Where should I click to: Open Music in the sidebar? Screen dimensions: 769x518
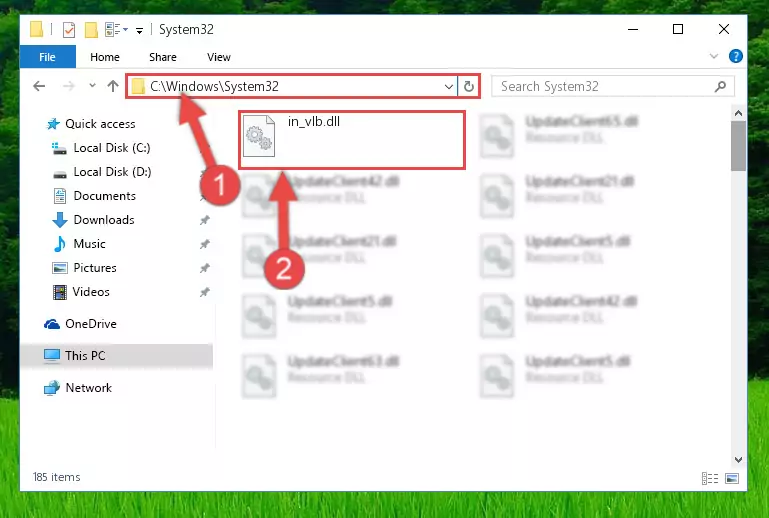[89, 244]
